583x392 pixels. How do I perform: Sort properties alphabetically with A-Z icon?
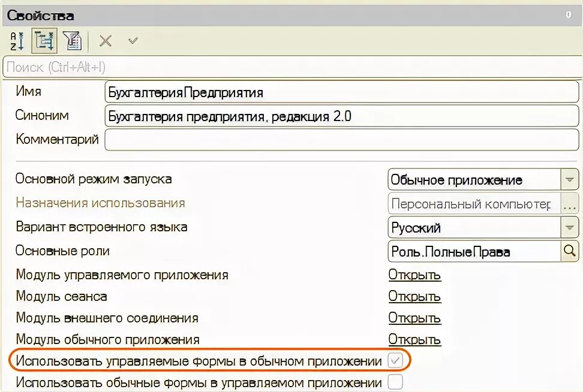17,41
